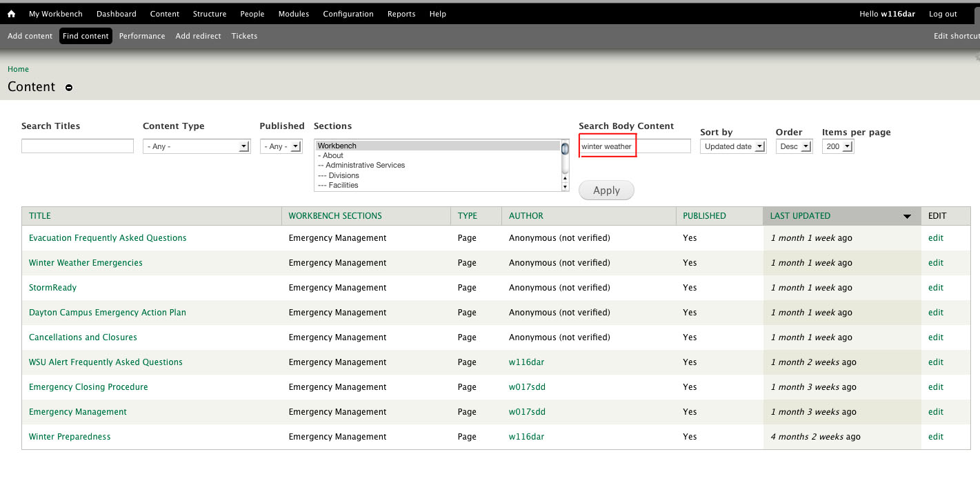This screenshot has height=481, width=980.
Task: Focus the Search Body Content field
Action: (x=634, y=146)
